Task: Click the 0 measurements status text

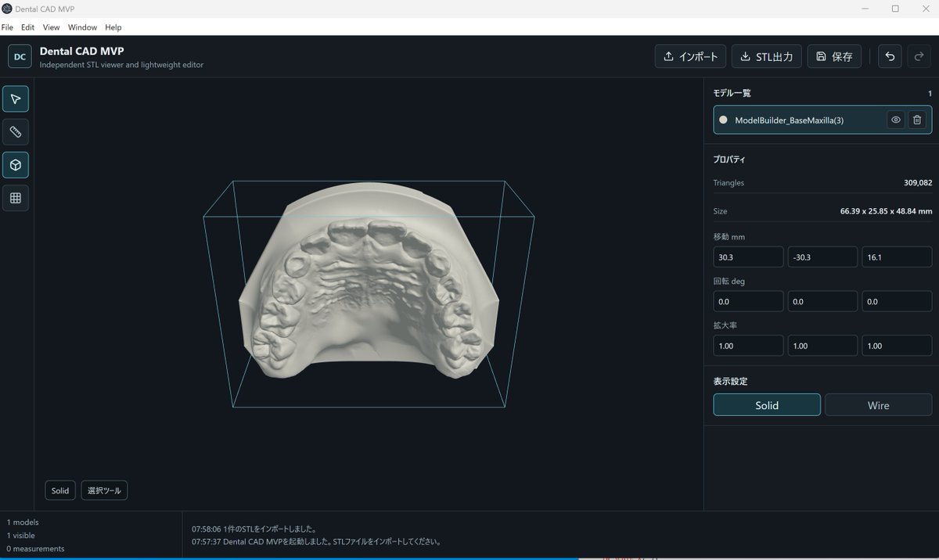Action: pos(36,549)
